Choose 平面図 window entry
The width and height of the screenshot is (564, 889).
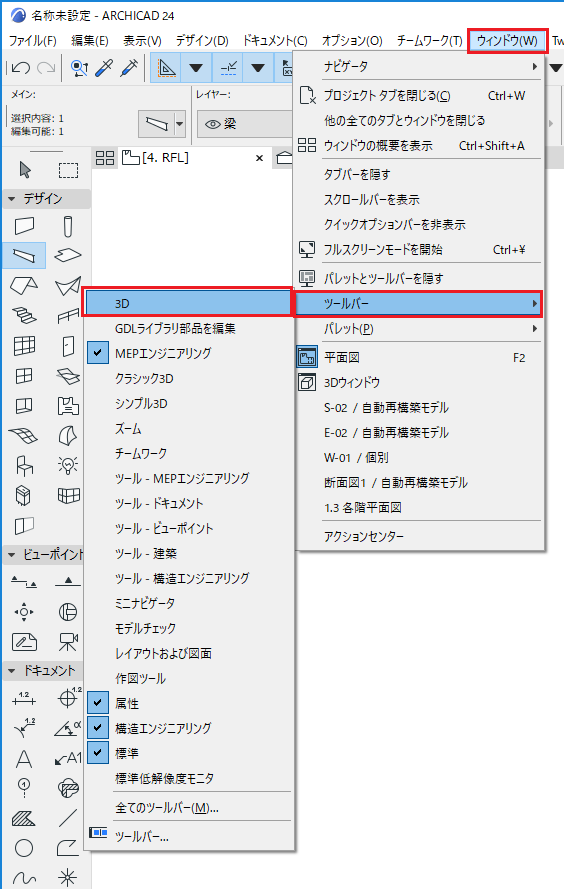[419, 358]
